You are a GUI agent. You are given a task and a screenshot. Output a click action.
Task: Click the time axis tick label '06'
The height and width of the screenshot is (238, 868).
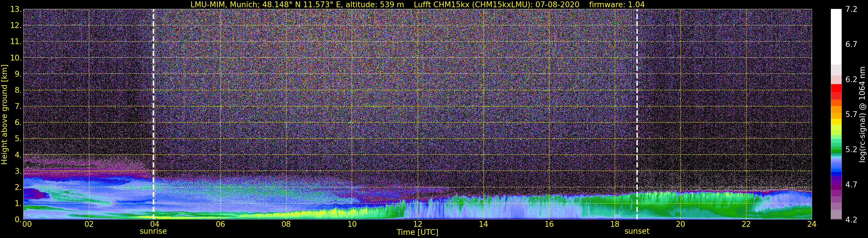(220, 224)
